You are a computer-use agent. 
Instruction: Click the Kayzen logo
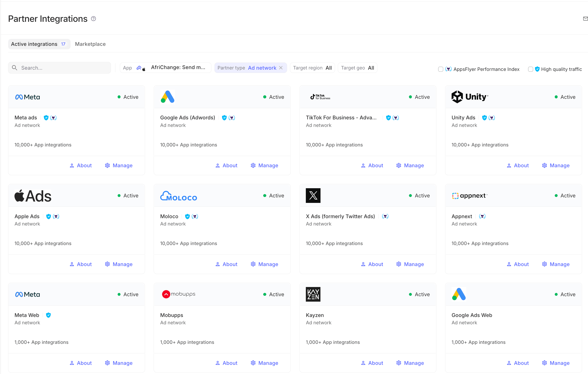pos(313,294)
